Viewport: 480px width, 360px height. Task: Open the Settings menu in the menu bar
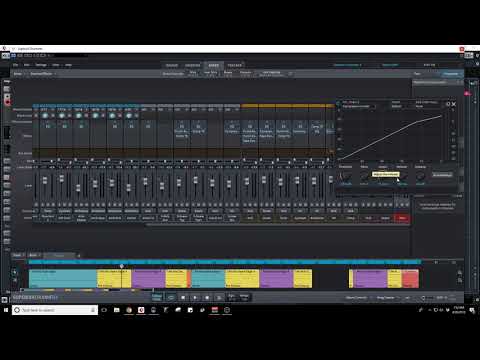pyautogui.click(x=41, y=65)
